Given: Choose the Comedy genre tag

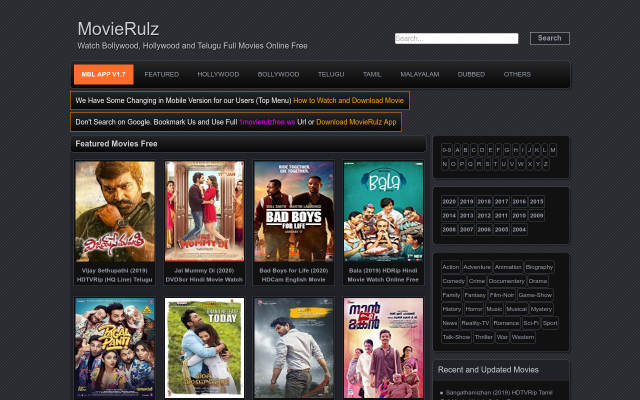Looking at the screenshot, I should pos(453,281).
